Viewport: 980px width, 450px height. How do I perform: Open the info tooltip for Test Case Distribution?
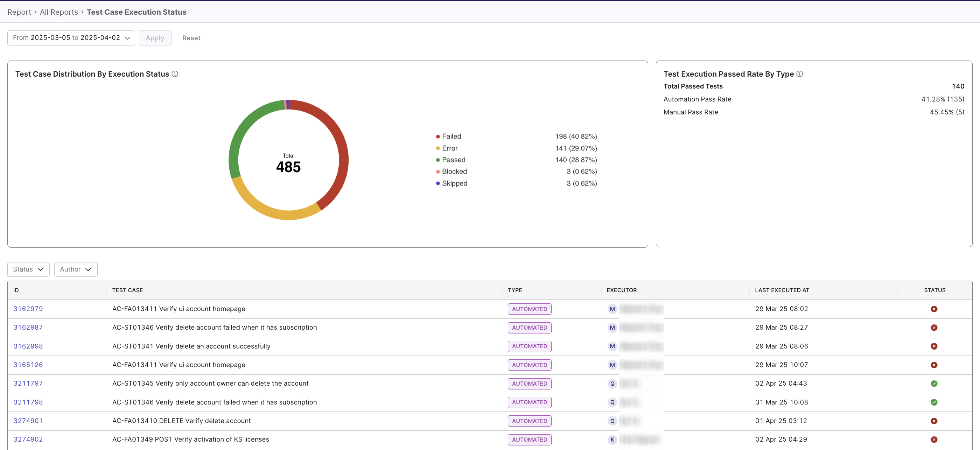[175, 74]
